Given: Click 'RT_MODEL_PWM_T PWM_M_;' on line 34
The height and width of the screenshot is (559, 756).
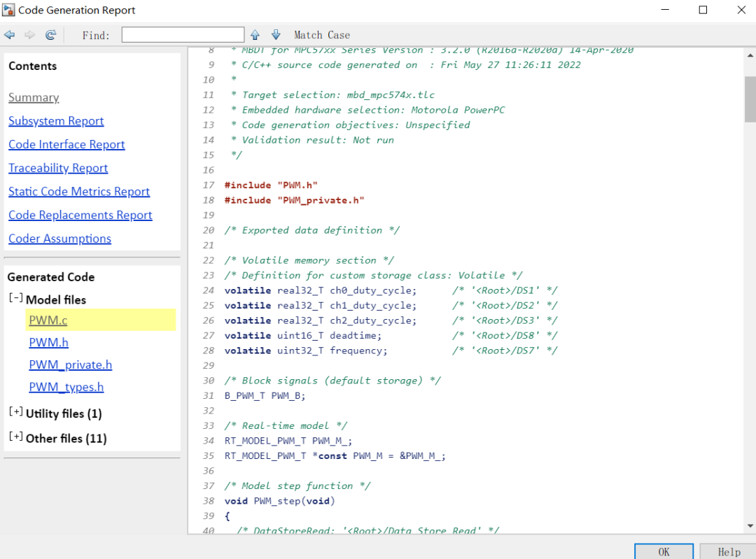Looking at the screenshot, I should pyautogui.click(x=288, y=441).
